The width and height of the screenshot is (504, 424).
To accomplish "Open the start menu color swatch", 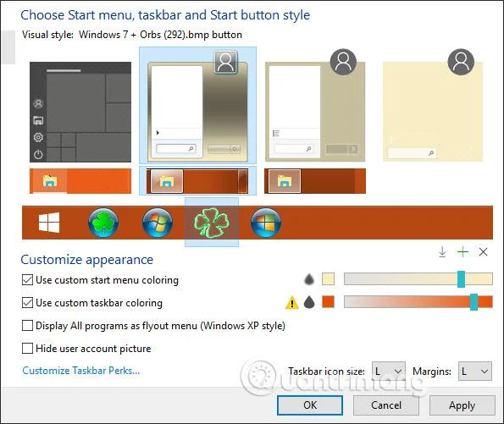I will pos(328,279).
